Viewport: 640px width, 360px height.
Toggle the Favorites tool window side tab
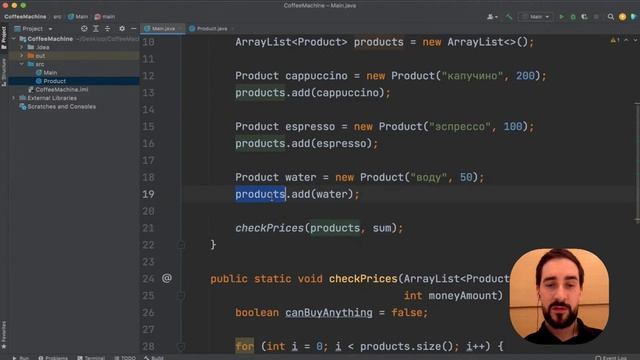(x=4, y=335)
